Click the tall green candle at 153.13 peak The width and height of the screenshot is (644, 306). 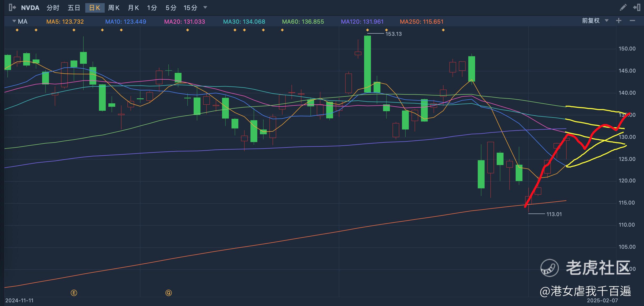[x=368, y=64]
